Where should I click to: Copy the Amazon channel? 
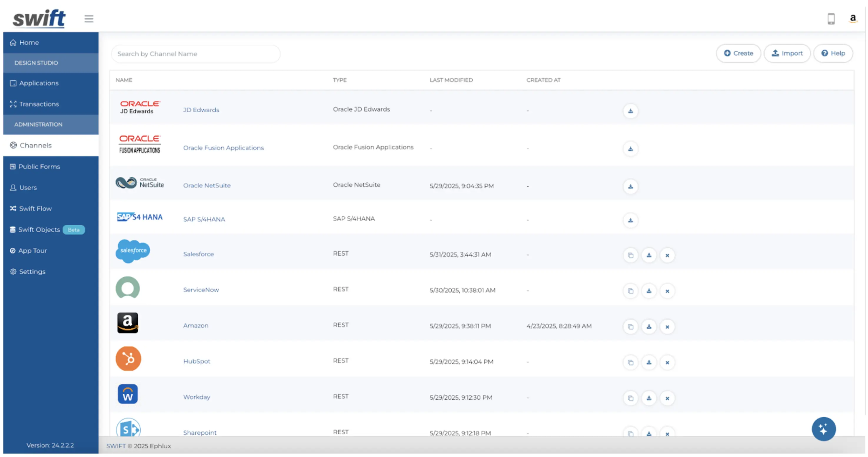point(630,327)
